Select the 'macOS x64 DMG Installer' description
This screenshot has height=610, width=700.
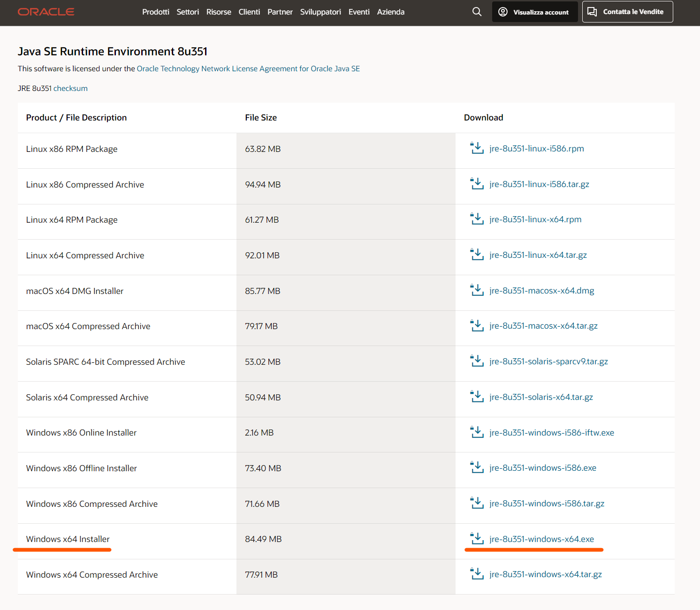(75, 291)
